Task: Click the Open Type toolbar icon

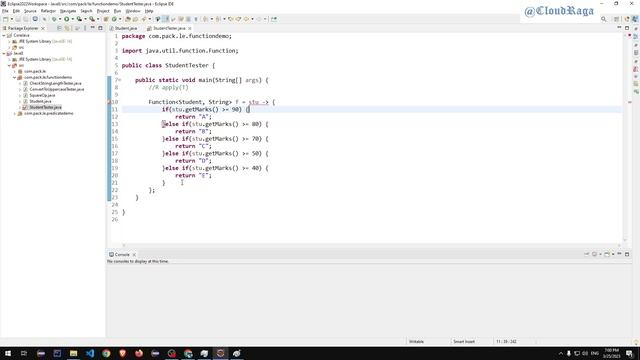Action: pos(128,19)
